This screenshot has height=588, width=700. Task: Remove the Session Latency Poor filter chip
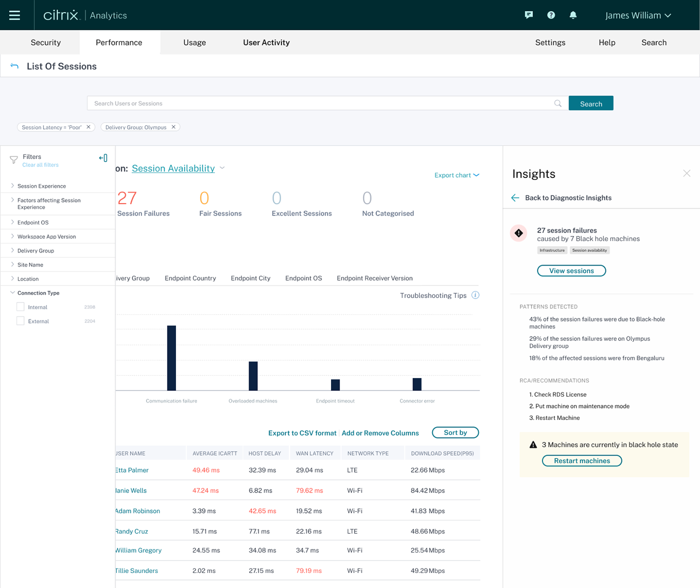88,127
